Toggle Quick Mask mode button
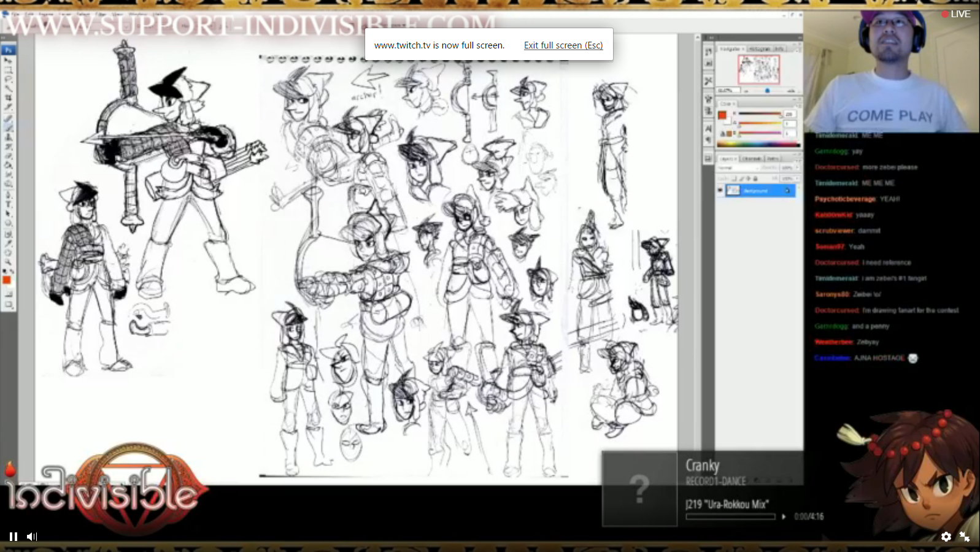The image size is (980, 552). (8, 294)
